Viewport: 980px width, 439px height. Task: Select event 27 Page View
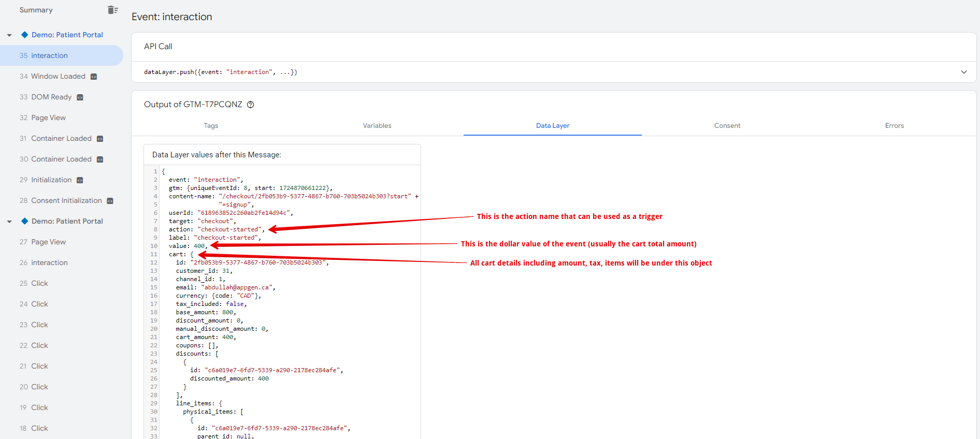click(48, 242)
